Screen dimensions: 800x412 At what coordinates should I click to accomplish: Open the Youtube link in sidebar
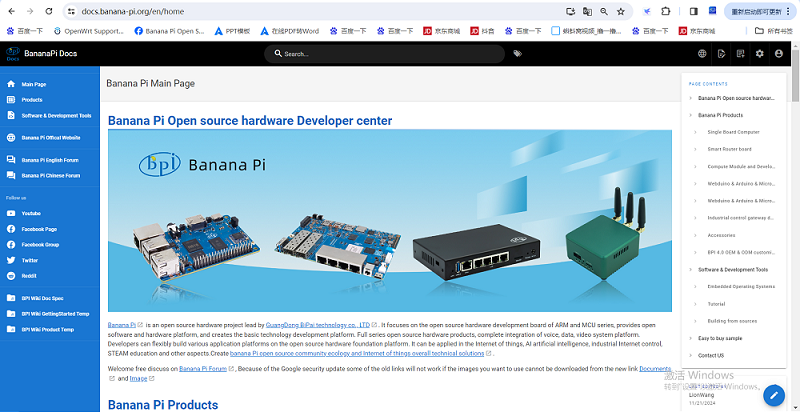[x=31, y=213]
